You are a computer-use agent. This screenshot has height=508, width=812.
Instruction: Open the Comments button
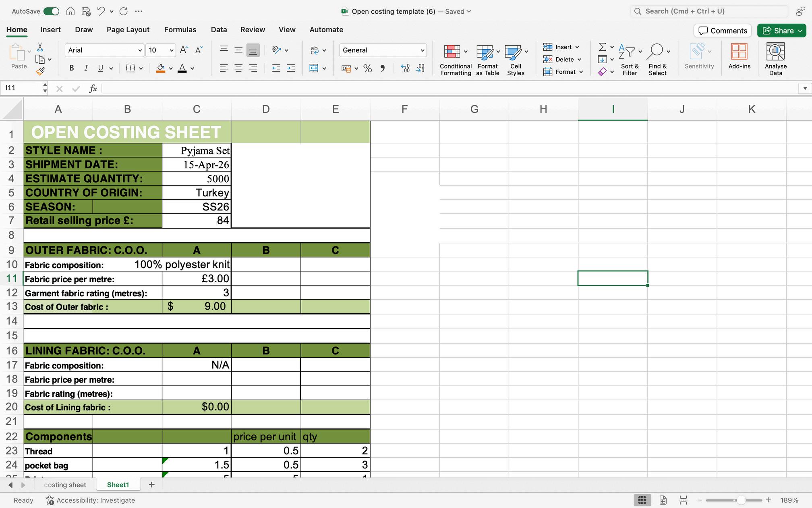[x=723, y=31]
